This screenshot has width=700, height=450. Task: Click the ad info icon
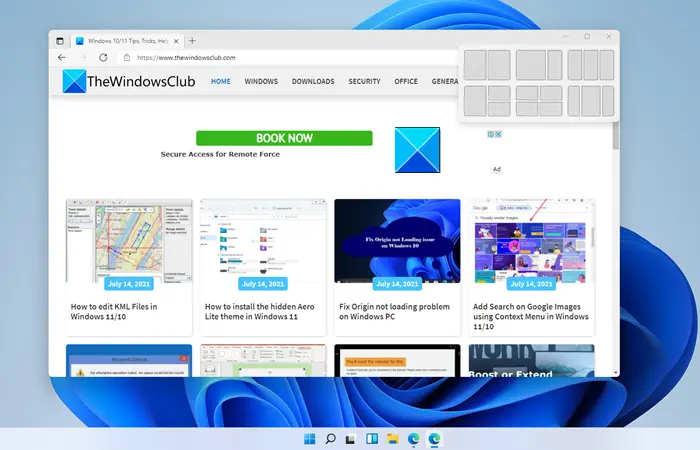(x=491, y=134)
